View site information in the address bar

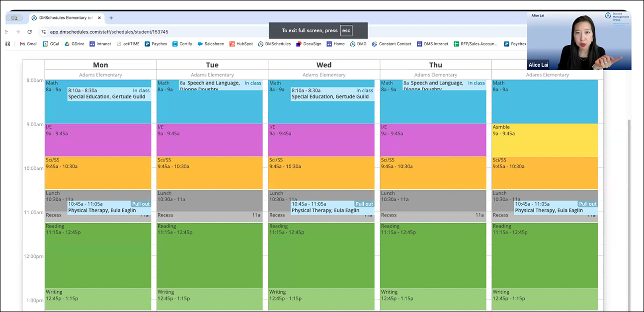(44, 31)
